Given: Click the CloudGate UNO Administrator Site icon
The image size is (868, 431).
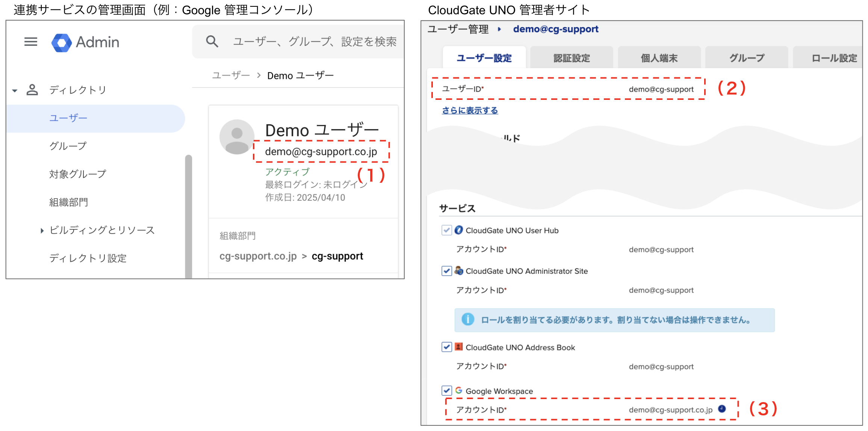Looking at the screenshot, I should (x=458, y=271).
